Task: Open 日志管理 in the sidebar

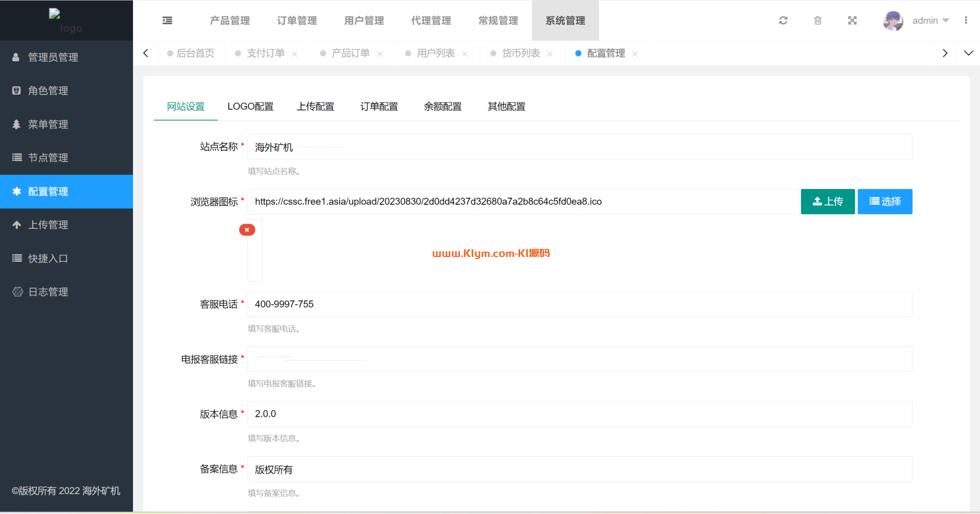Action: pos(48,292)
